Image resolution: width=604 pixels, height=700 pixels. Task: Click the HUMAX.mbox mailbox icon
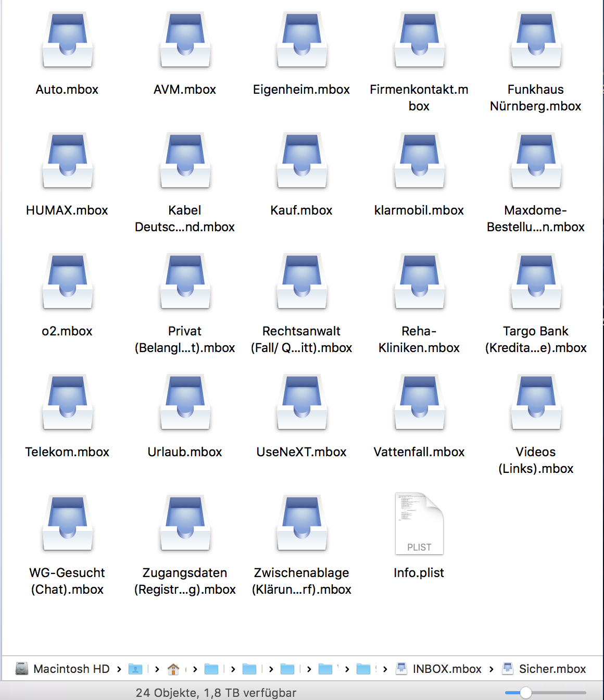pyautogui.click(x=68, y=161)
